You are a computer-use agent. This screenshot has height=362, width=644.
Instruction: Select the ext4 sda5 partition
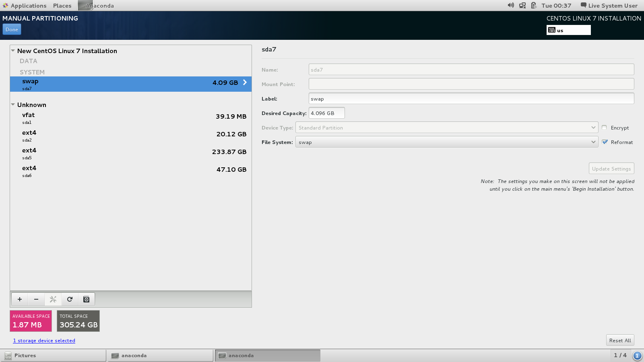point(131,153)
